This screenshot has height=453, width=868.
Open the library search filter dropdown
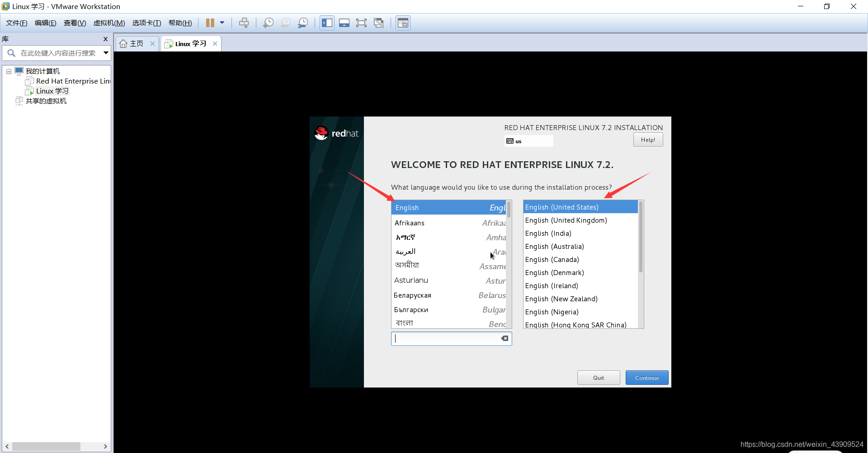(106, 53)
